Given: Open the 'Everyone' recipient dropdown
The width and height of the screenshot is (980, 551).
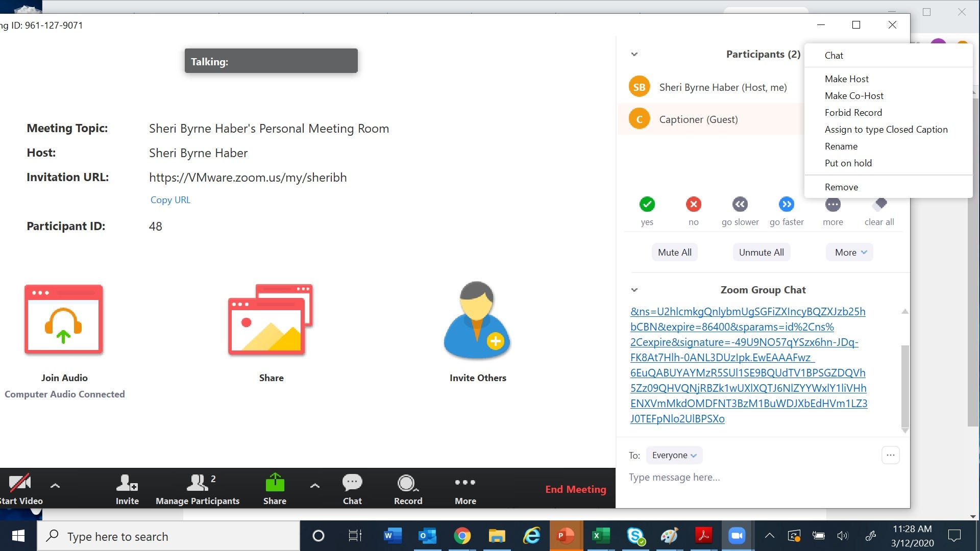Looking at the screenshot, I should pos(674,455).
